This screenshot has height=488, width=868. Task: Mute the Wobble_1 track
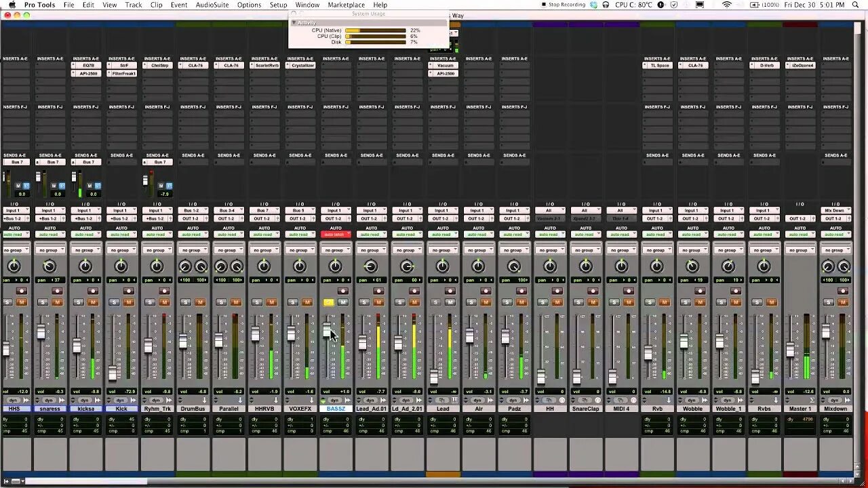736,302
